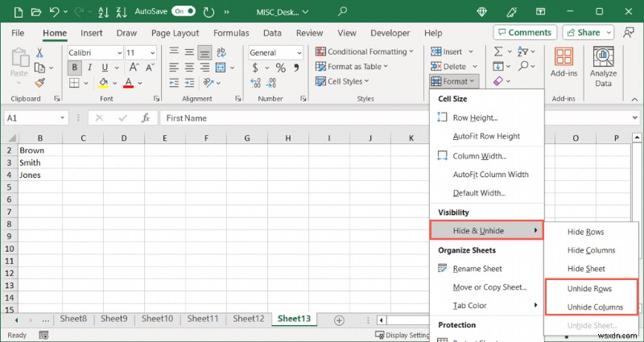Open Conditional Formatting menu

click(364, 52)
